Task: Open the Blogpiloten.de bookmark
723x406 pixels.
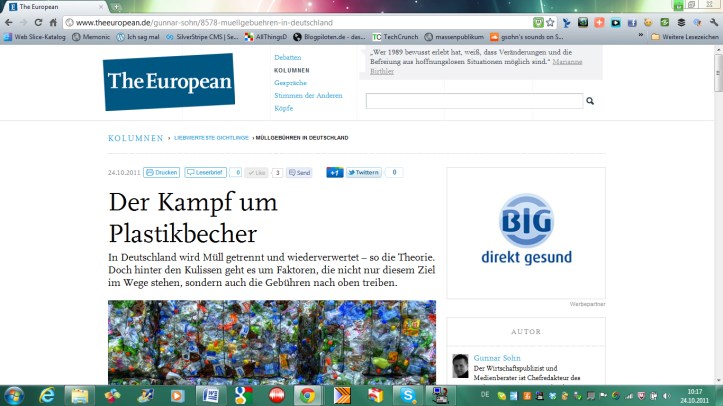Action: pos(329,37)
